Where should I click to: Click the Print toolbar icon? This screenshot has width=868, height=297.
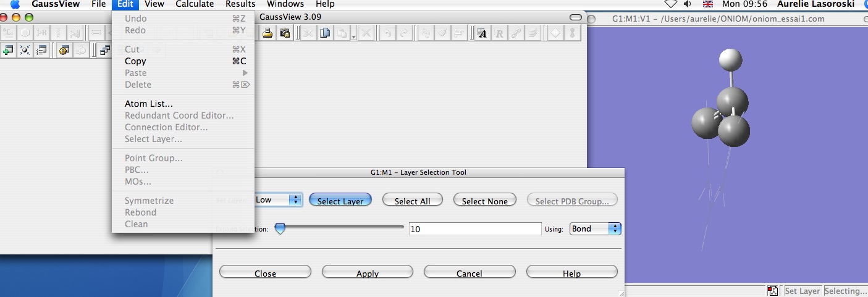coord(268,33)
